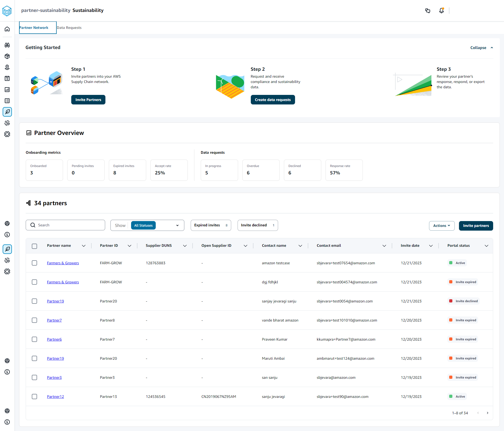
Task: Switch to the Data Requests tab
Action: click(x=69, y=28)
